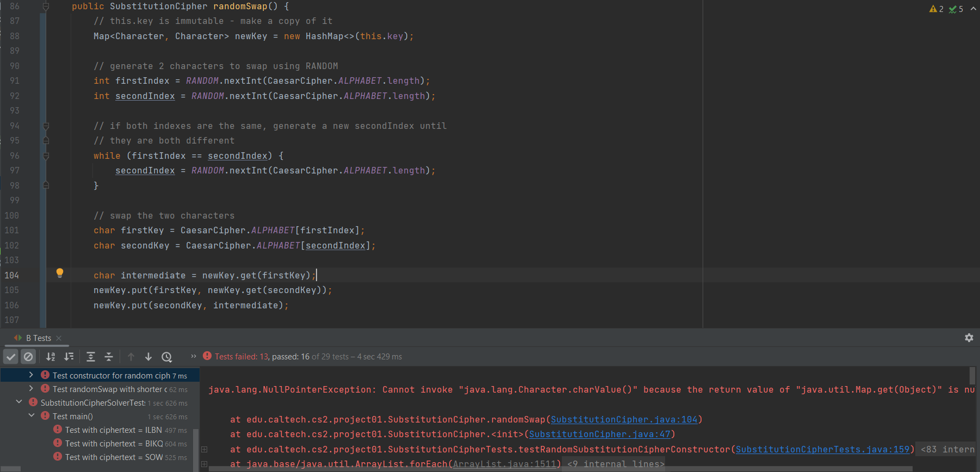Image resolution: width=980 pixels, height=472 pixels.
Task: Open test history clock icon
Action: pyautogui.click(x=167, y=357)
